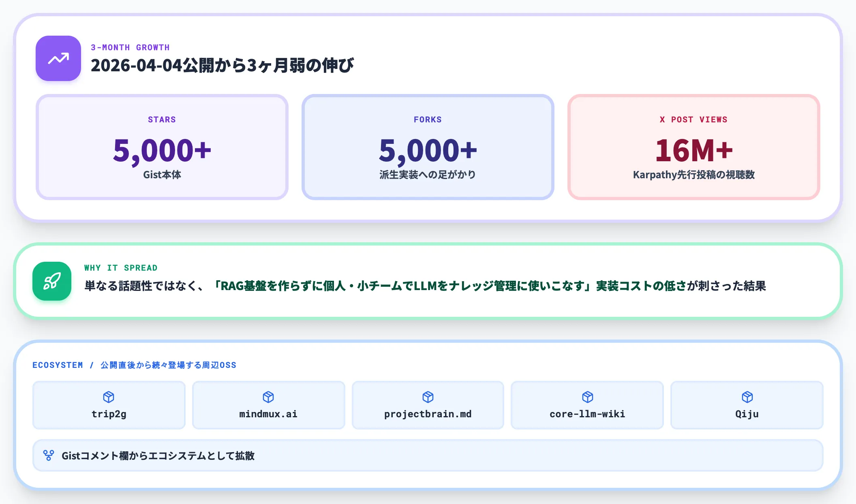This screenshot has height=504, width=856.
Task: Click the FORKS label
Action: (x=428, y=120)
